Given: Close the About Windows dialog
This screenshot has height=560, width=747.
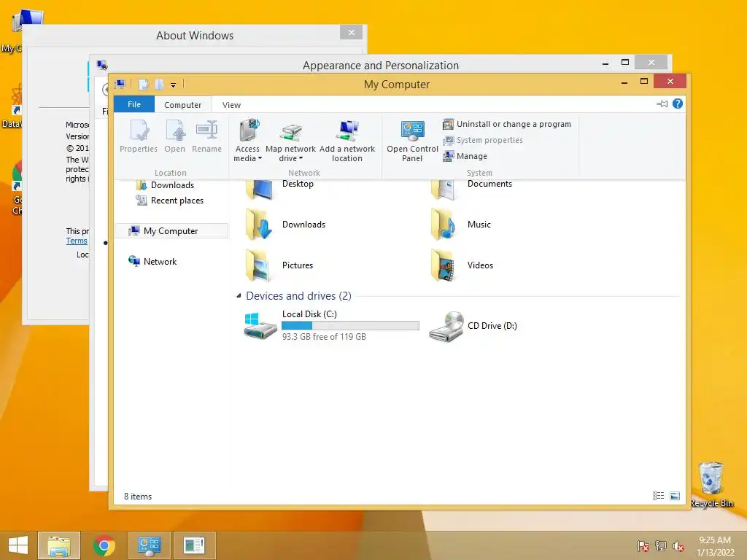Looking at the screenshot, I should click(351, 32).
